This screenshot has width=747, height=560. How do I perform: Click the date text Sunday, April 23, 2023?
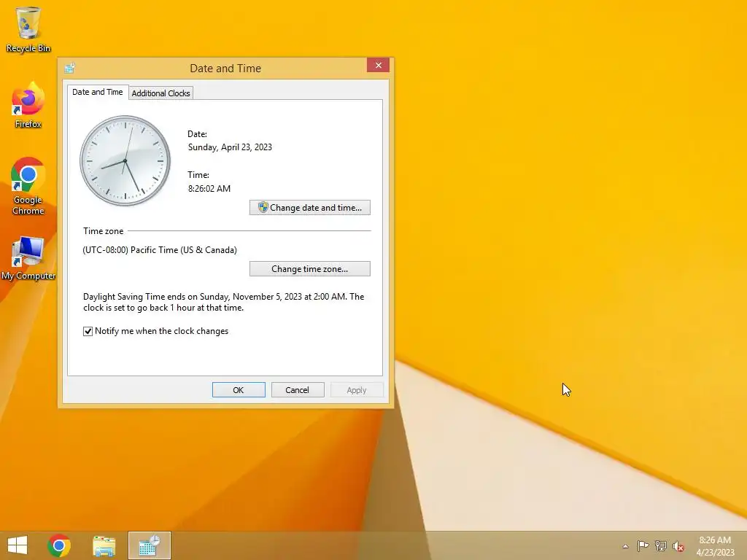(230, 147)
